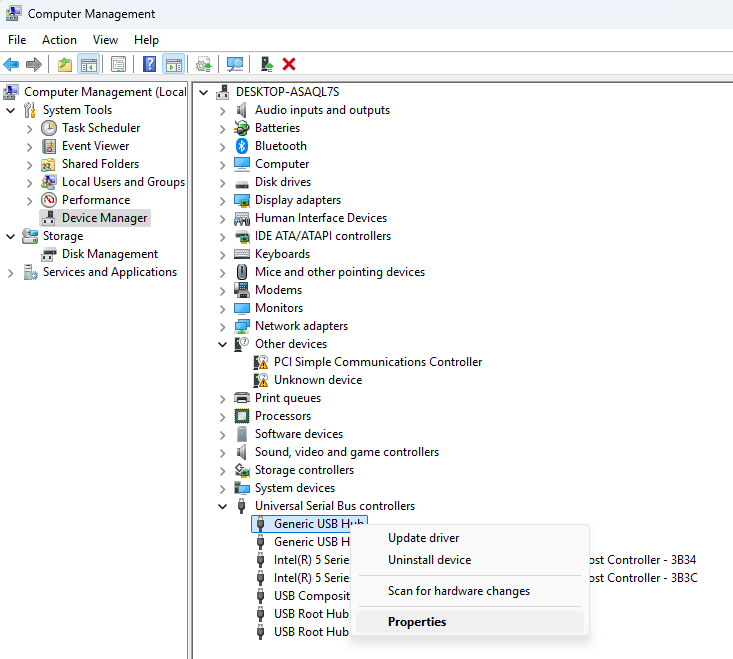Click the Event Viewer icon

49,146
